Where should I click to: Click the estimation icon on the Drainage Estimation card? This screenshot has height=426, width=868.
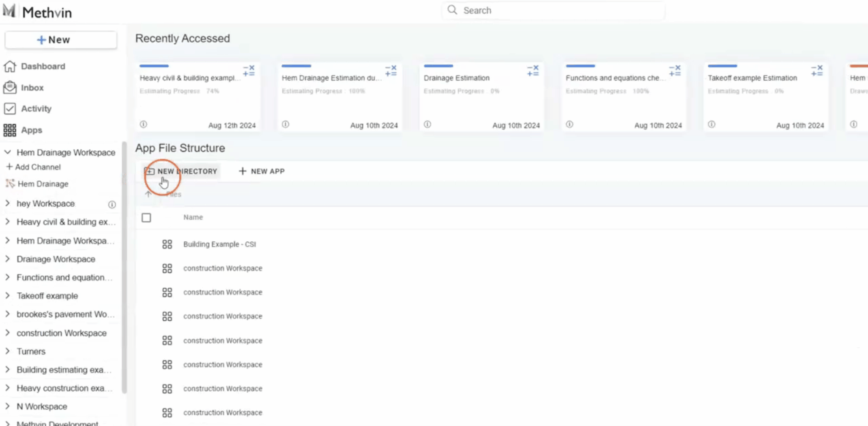533,71
